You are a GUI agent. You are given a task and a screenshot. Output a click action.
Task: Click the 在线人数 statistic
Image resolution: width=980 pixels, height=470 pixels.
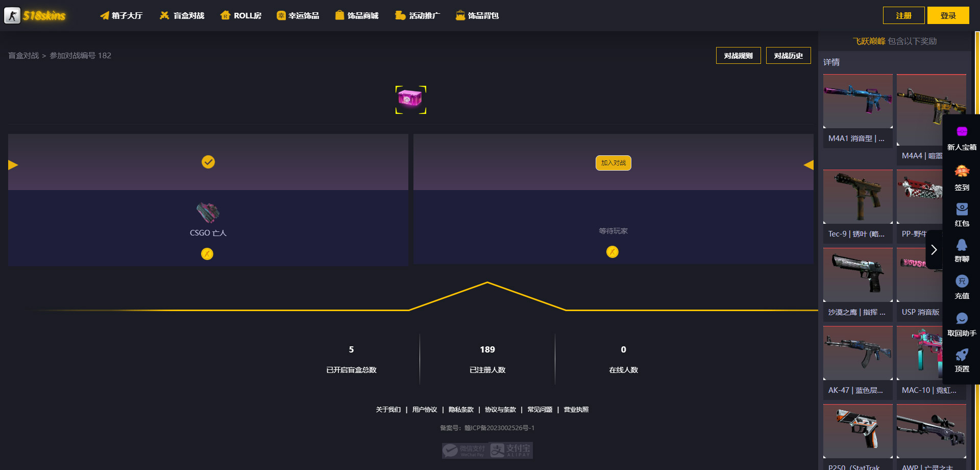pos(623,359)
